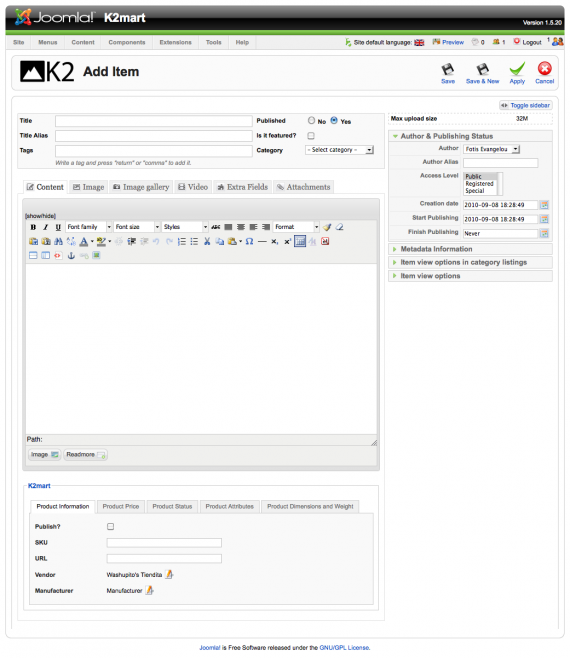570x658 pixels.
Task: Open the Author dropdown showing Fotis Evangelou
Action: tap(492, 149)
